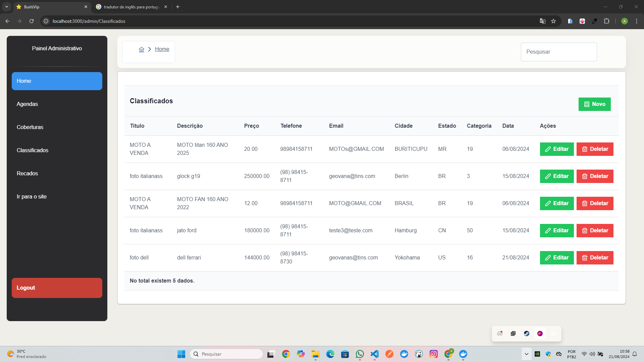644x362 pixels.
Task: Reload the page with refresh icon
Action: (32, 21)
